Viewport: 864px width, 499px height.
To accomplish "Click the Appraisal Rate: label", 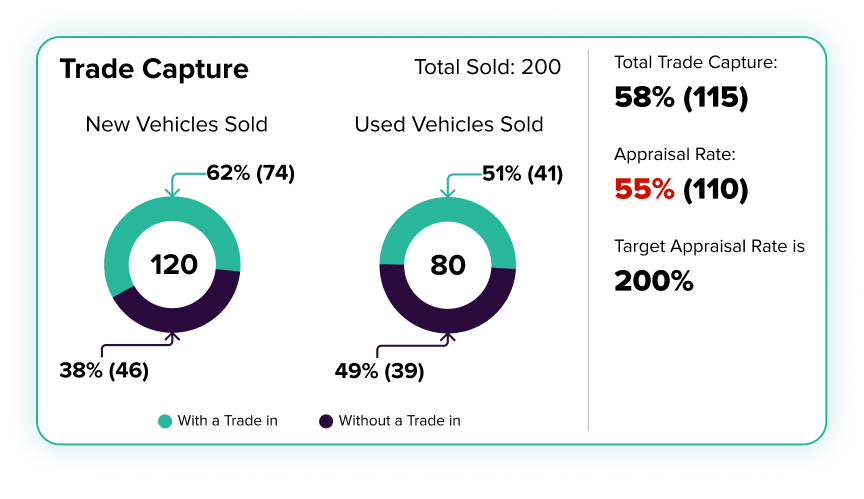I will [x=675, y=155].
